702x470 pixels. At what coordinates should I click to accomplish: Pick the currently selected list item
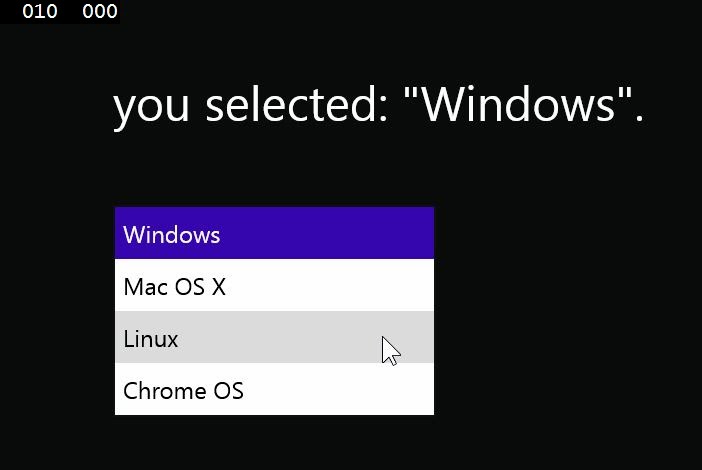pos(274,234)
